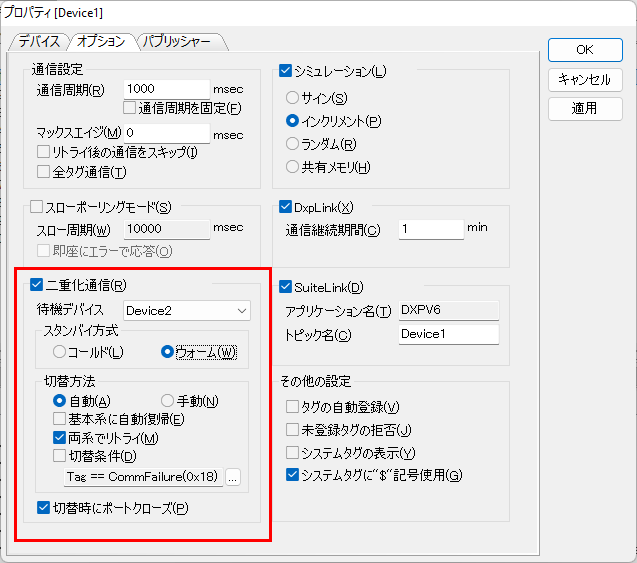Choose the 手動 switching method
Screen dimensions: 637x563
(168, 400)
